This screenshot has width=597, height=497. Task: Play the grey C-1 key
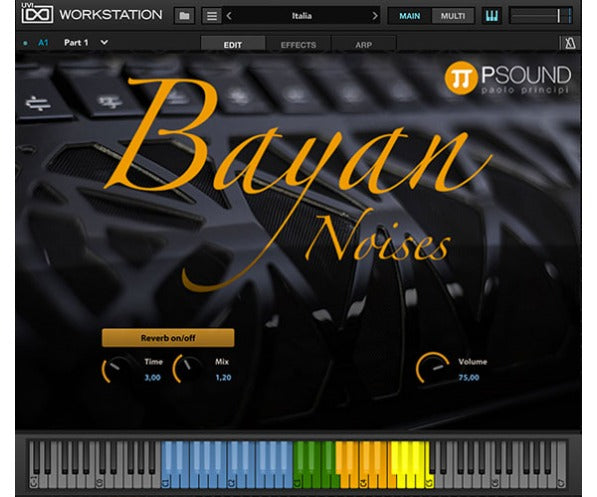tap(34, 481)
